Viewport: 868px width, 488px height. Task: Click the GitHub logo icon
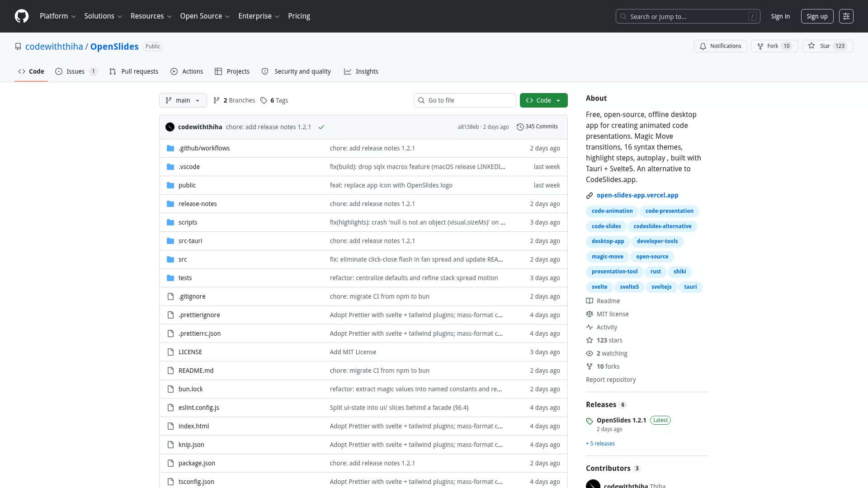coord(22,16)
